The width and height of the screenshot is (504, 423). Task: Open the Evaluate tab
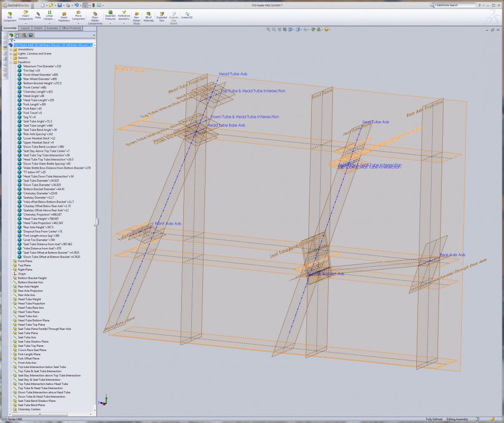coord(52,28)
